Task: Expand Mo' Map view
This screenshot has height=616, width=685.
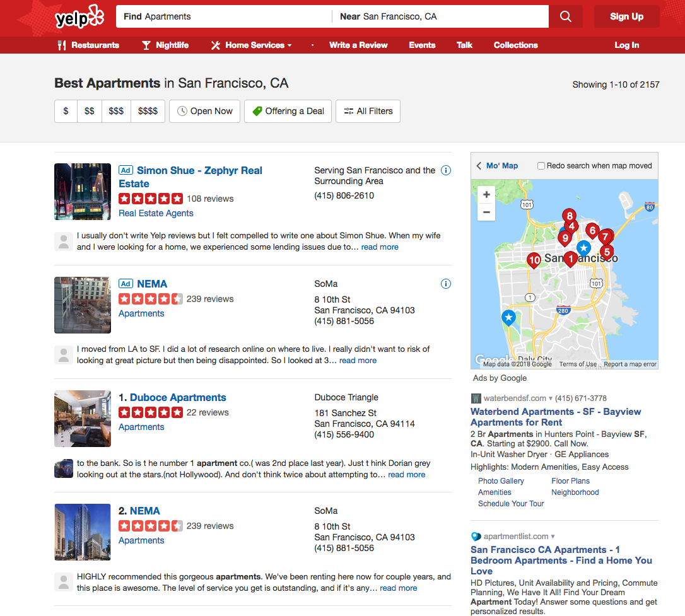Action: tap(497, 166)
